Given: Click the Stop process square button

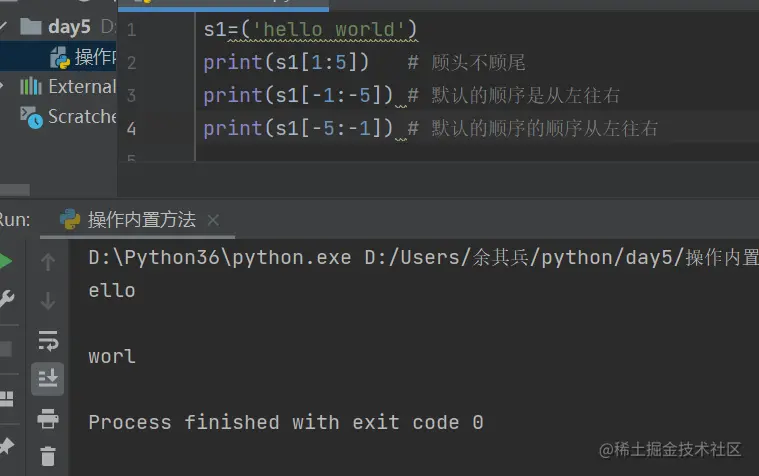Looking at the screenshot, I should pyautogui.click(x=5, y=349).
